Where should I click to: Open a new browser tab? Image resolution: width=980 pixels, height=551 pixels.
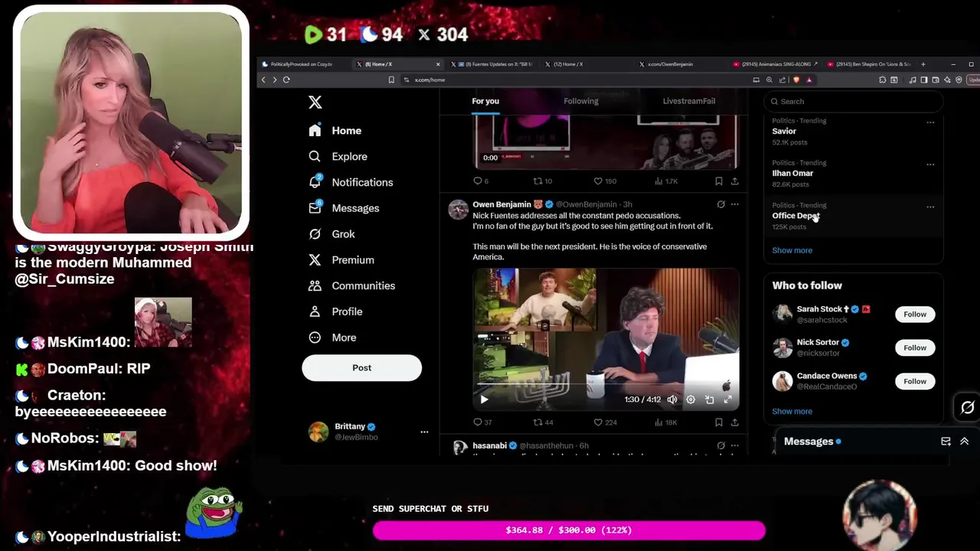pyautogui.click(x=923, y=64)
